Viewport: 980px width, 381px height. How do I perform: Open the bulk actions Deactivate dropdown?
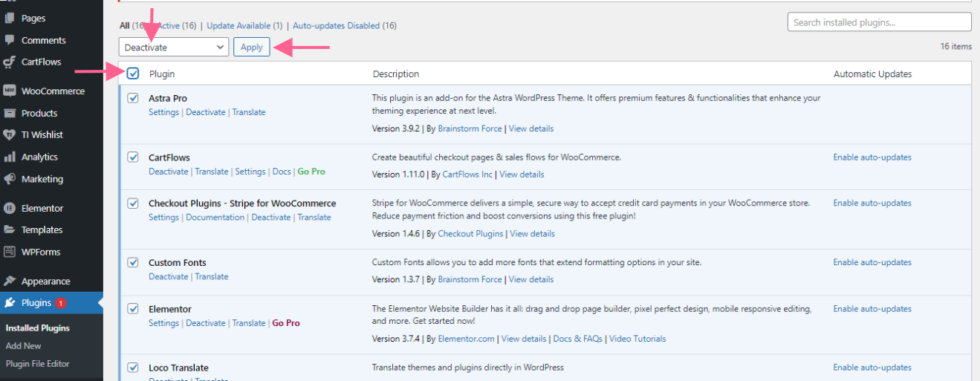coord(174,47)
